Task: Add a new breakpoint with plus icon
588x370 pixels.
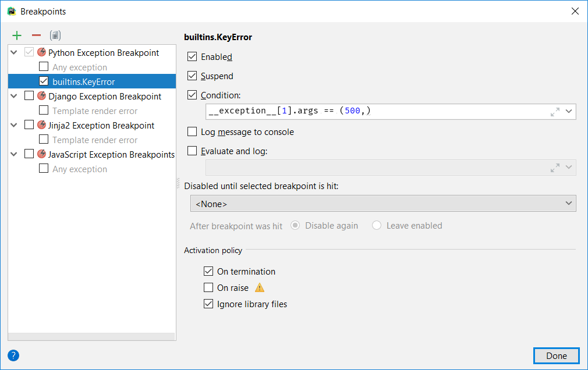Action: pos(17,35)
